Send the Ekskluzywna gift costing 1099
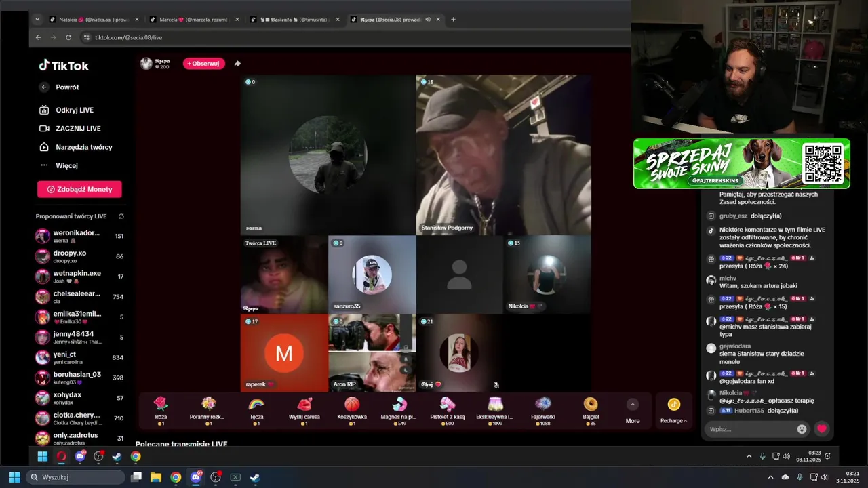This screenshot has width=868, height=488. [495, 410]
